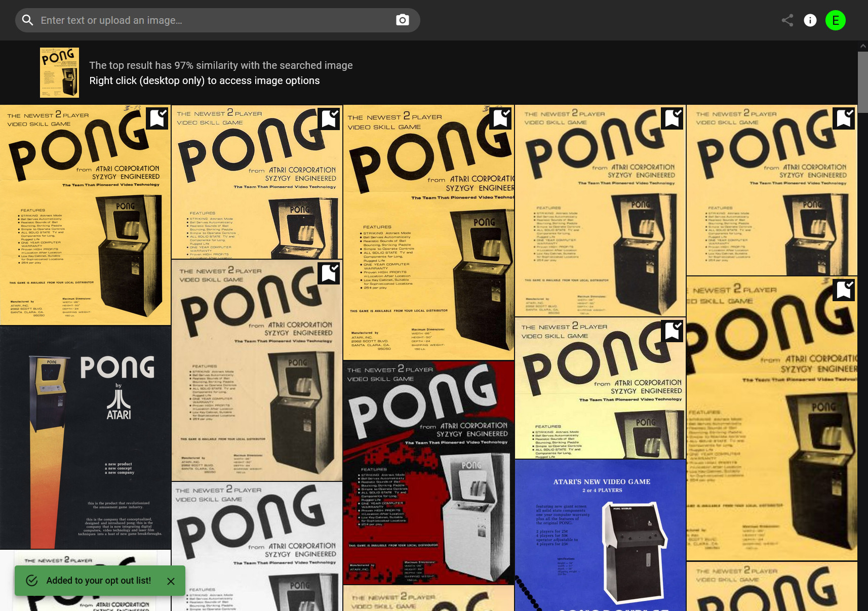Click the camera upload image icon
Image resolution: width=868 pixels, height=611 pixels.
[403, 20]
